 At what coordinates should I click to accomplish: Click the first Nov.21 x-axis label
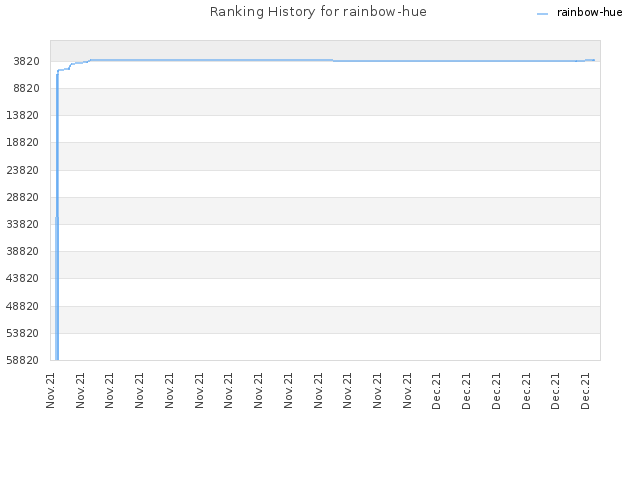pyautogui.click(x=51, y=390)
